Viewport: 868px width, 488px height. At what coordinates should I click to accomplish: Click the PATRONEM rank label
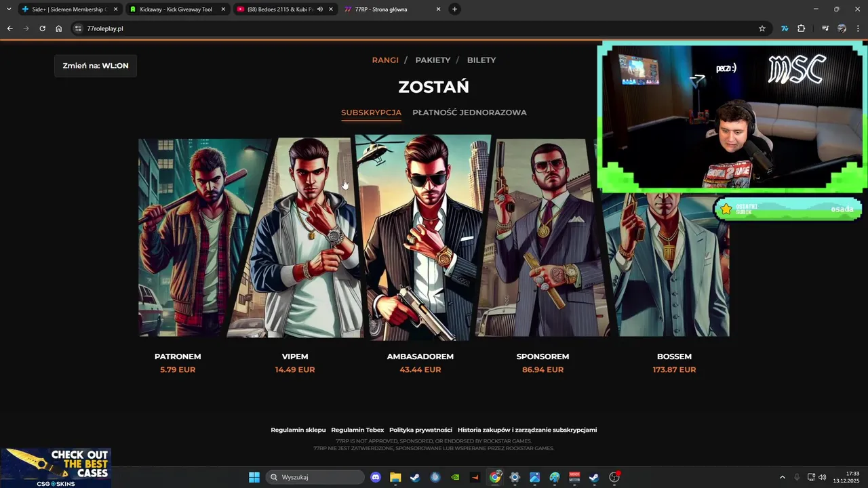coord(178,357)
